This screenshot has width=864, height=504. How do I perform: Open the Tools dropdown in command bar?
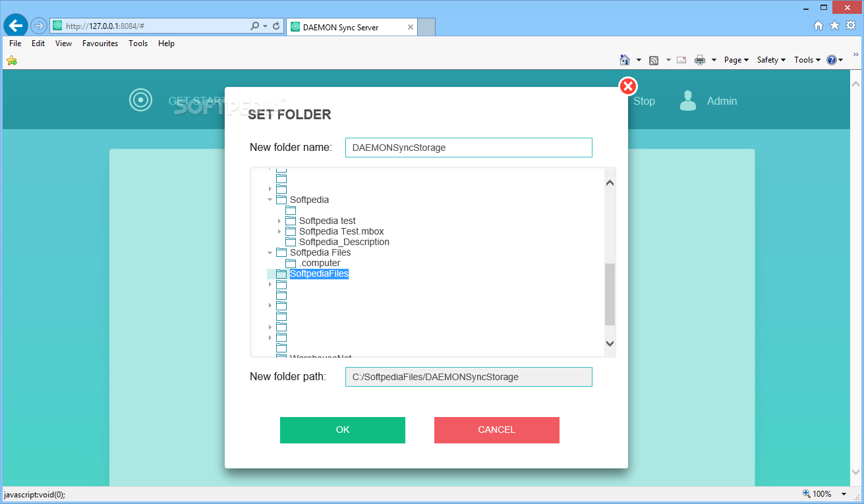[x=807, y=60]
